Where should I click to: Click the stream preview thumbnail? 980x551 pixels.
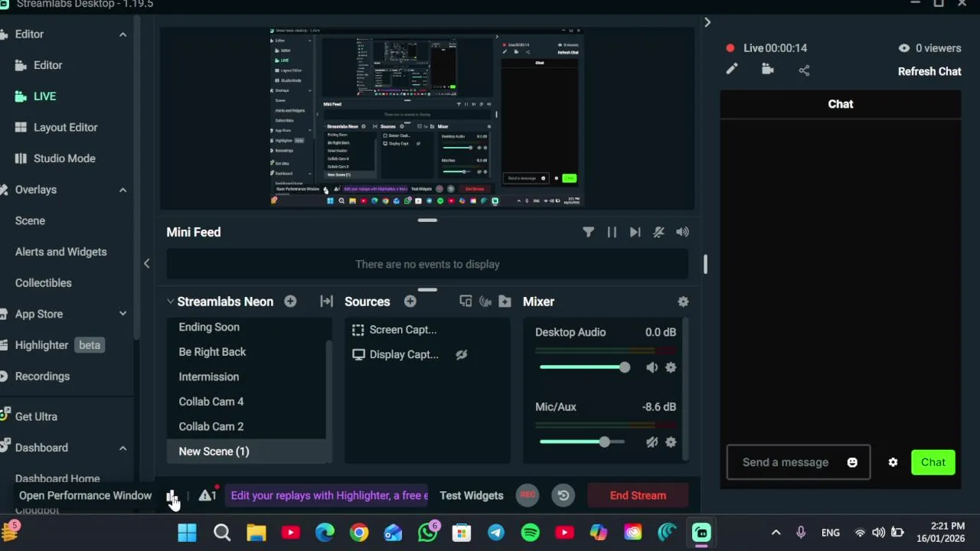click(427, 118)
